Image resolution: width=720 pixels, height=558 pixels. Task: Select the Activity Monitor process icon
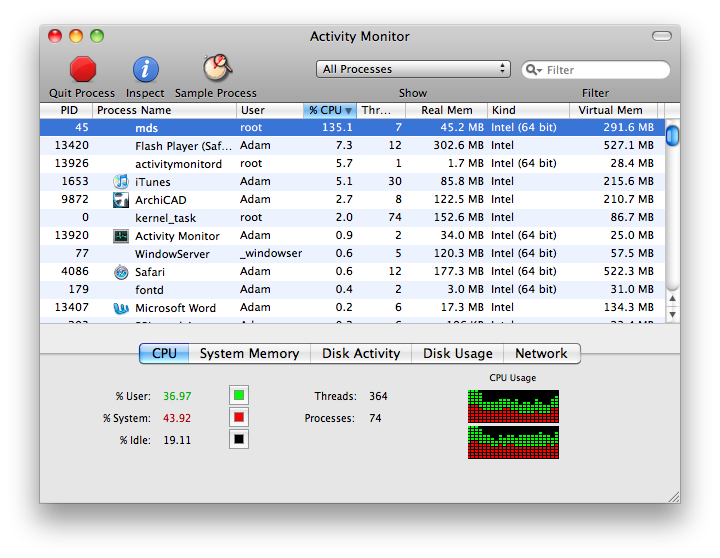pyautogui.click(x=121, y=236)
